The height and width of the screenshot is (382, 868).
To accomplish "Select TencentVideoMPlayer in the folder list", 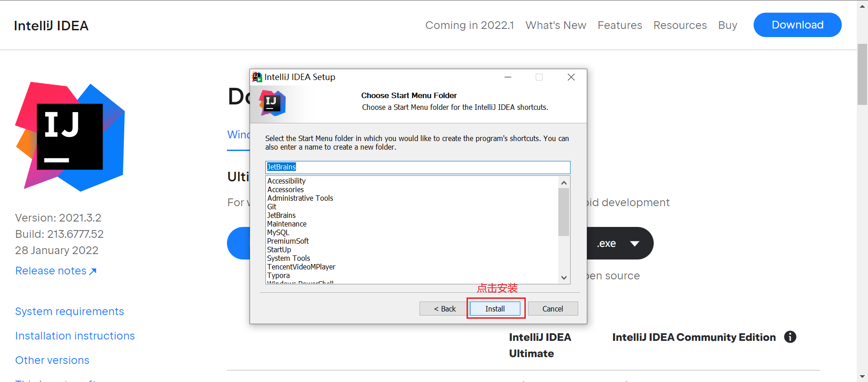I will [x=301, y=267].
